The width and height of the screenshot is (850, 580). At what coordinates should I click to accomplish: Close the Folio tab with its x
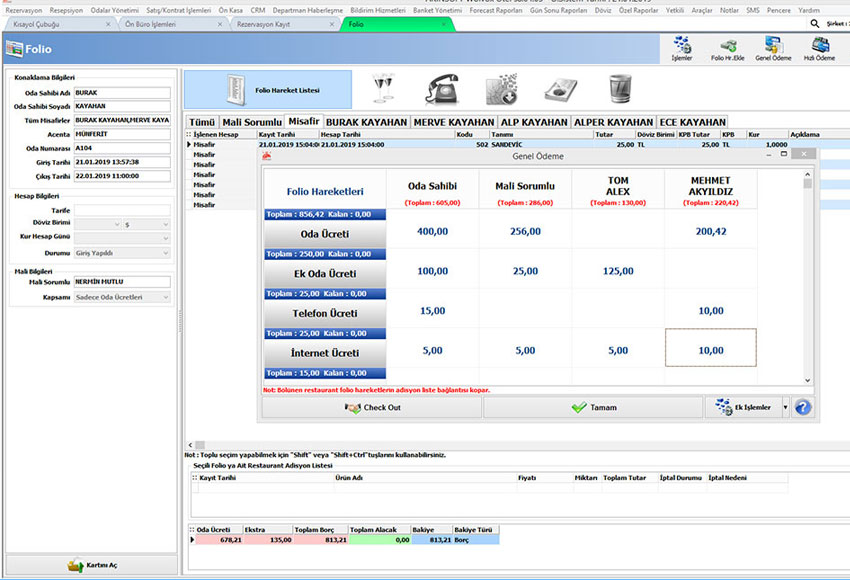(444, 24)
